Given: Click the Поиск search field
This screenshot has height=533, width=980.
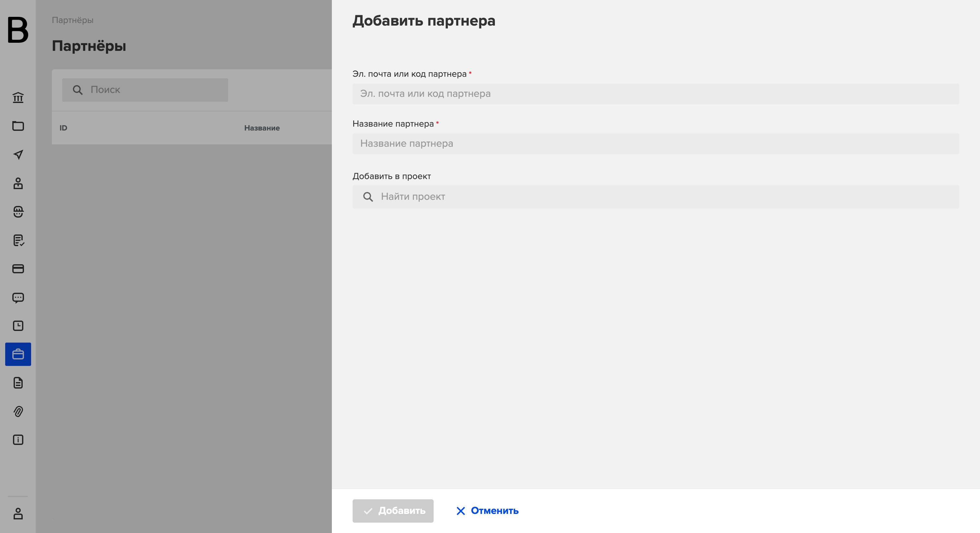Looking at the screenshot, I should pyautogui.click(x=145, y=90).
